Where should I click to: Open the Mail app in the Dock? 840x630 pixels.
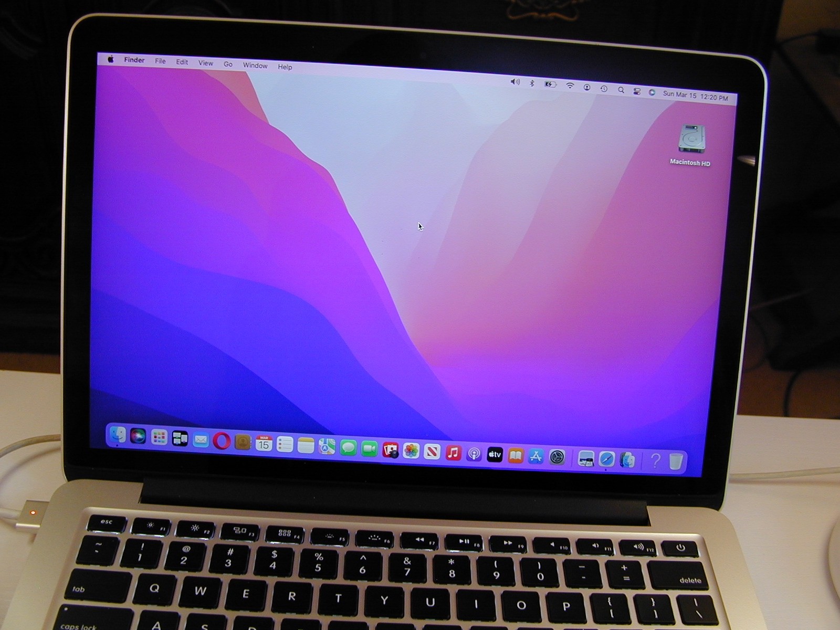coord(201,440)
